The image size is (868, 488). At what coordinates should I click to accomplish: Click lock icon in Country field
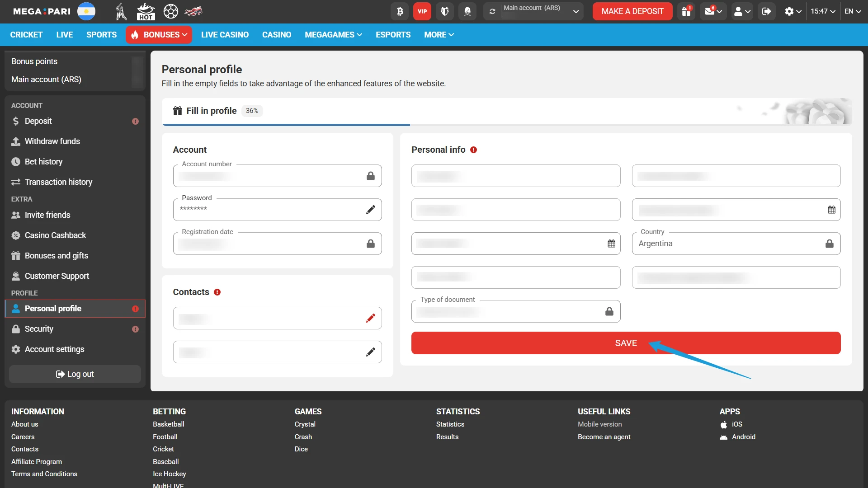829,244
